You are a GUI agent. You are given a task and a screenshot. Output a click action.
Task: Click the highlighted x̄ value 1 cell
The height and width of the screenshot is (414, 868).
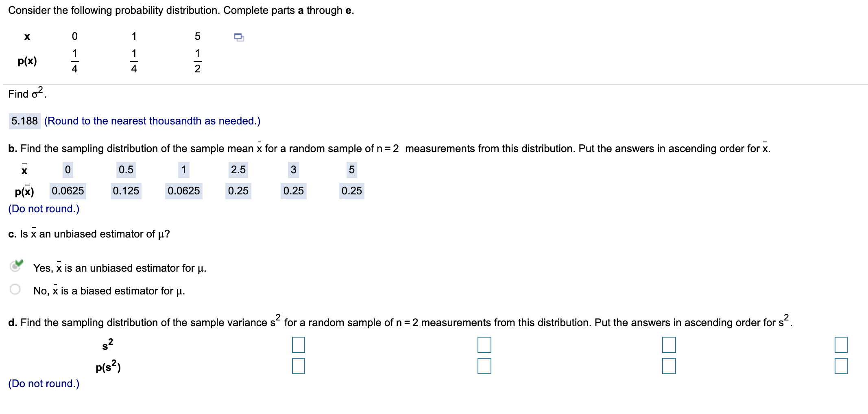pyautogui.click(x=183, y=170)
